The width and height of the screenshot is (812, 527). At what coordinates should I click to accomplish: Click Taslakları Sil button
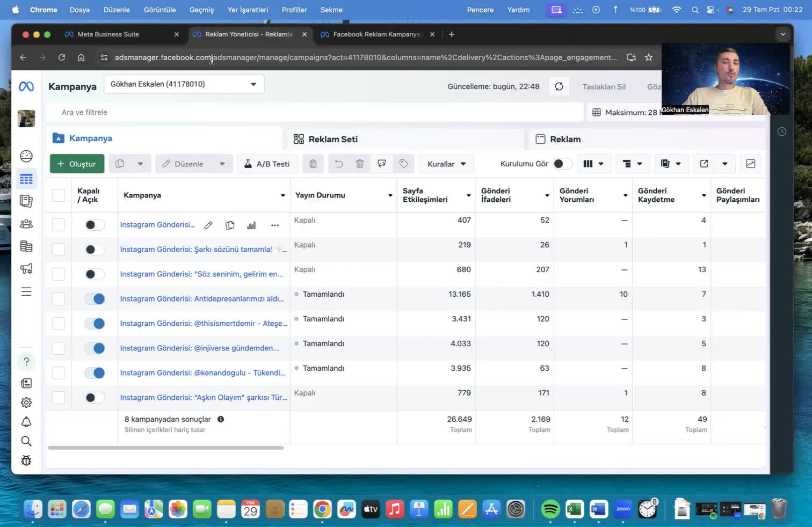click(x=604, y=86)
